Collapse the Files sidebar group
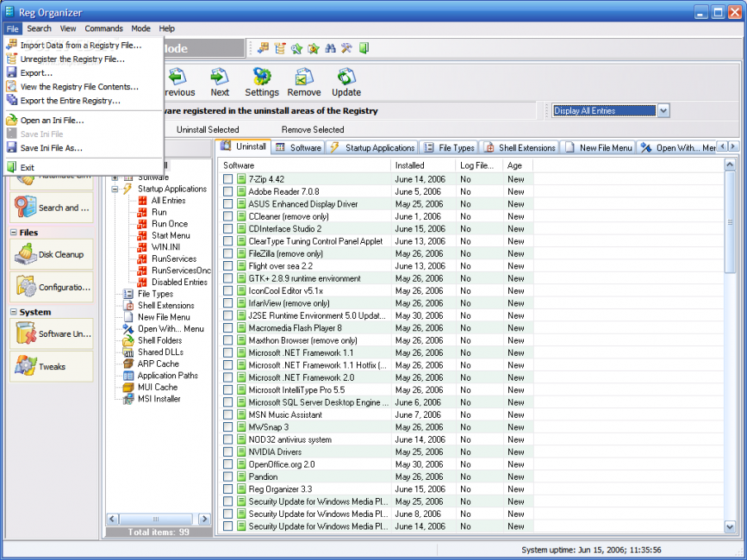The height and width of the screenshot is (560, 747). pos(14,233)
